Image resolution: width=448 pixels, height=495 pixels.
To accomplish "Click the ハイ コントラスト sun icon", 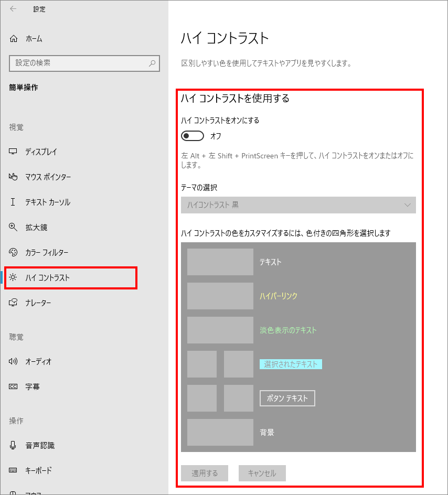I will pyautogui.click(x=13, y=277).
